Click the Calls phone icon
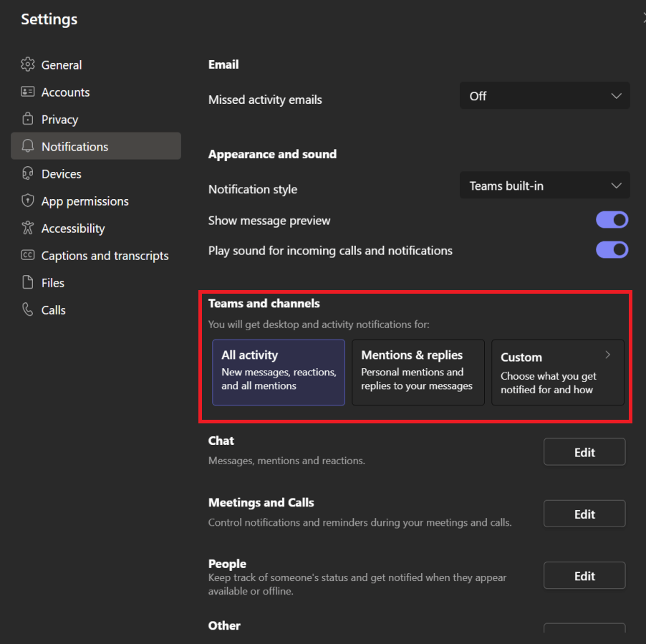This screenshot has height=644, width=646. point(28,309)
